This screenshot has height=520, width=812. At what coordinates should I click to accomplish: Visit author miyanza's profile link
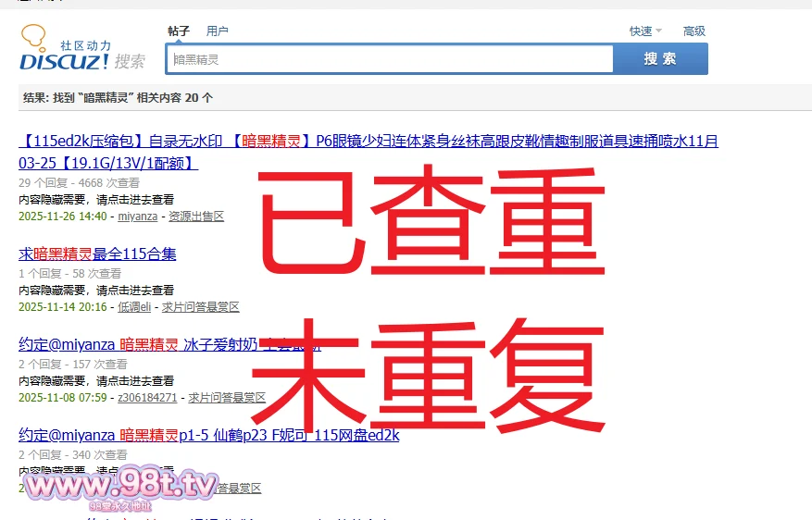137,216
